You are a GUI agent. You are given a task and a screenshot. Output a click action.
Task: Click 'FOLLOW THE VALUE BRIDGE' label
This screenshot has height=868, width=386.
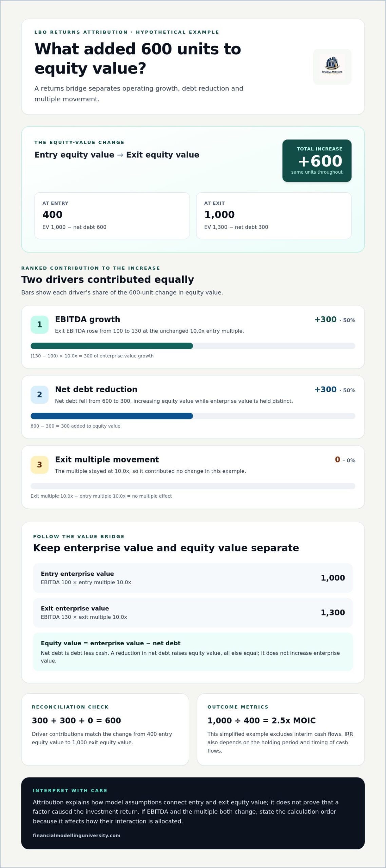[x=79, y=537]
